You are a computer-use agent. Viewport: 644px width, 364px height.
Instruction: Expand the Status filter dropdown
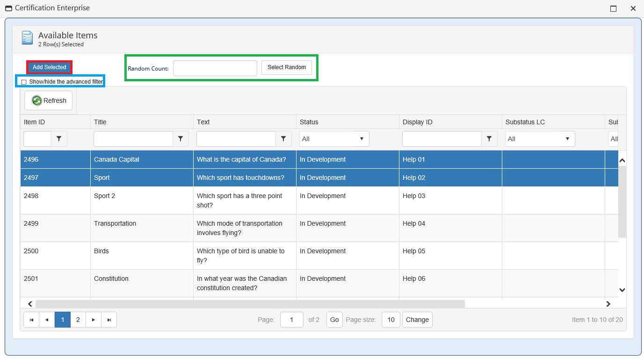pyautogui.click(x=334, y=139)
